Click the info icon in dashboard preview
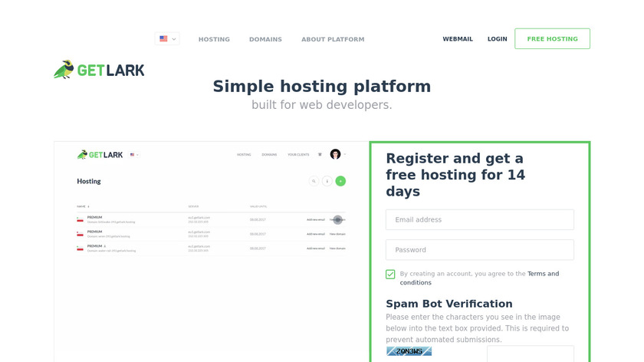This screenshot has width=644, height=362. coord(327,181)
